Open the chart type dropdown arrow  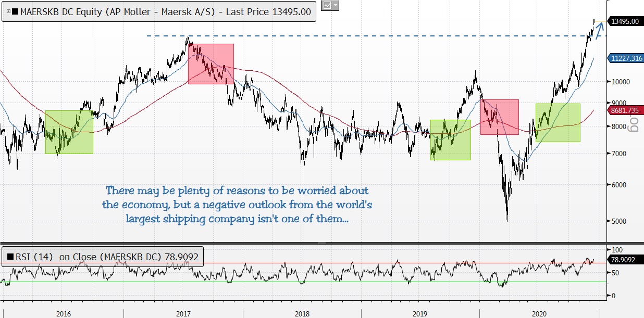pyautogui.click(x=336, y=5)
